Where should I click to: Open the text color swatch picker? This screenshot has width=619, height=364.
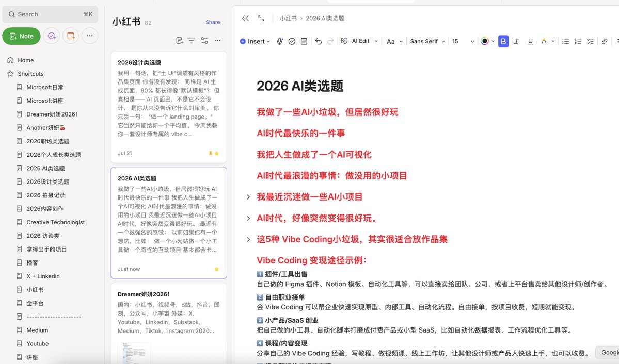click(485, 41)
